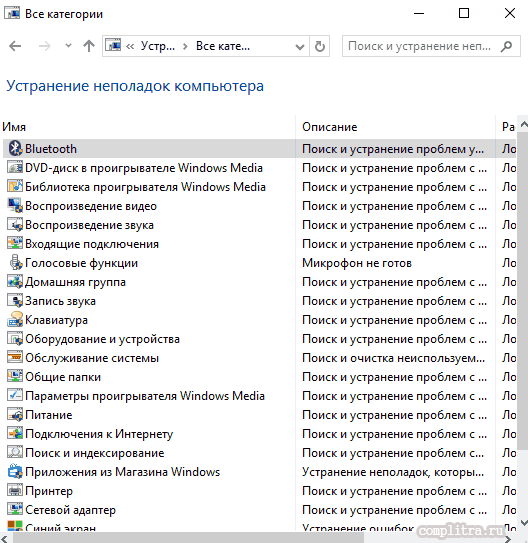Open Оборудование и устройства troubleshooter

(x=102, y=339)
